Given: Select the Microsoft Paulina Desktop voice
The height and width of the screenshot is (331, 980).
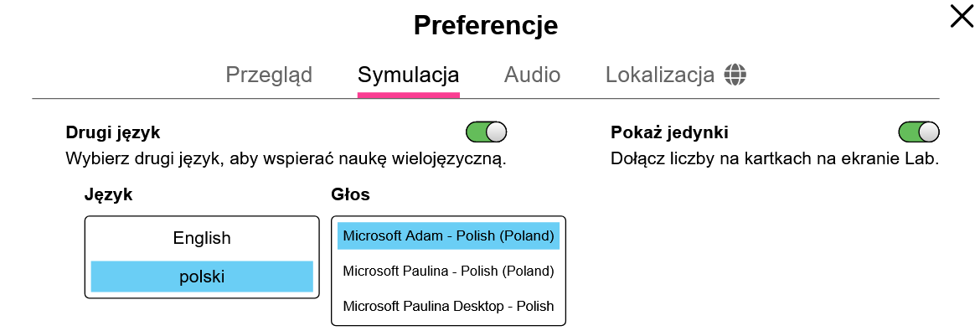Looking at the screenshot, I should [448, 306].
